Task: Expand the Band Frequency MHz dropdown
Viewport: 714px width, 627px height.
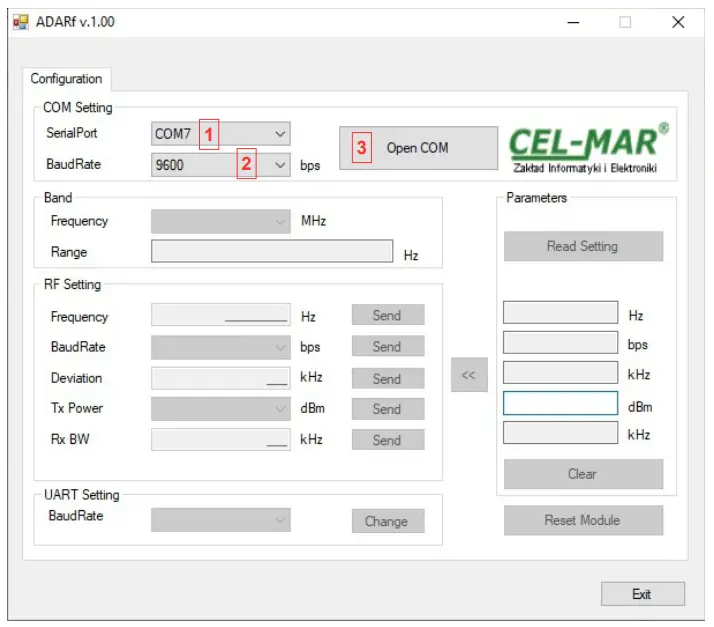Action: (220, 221)
